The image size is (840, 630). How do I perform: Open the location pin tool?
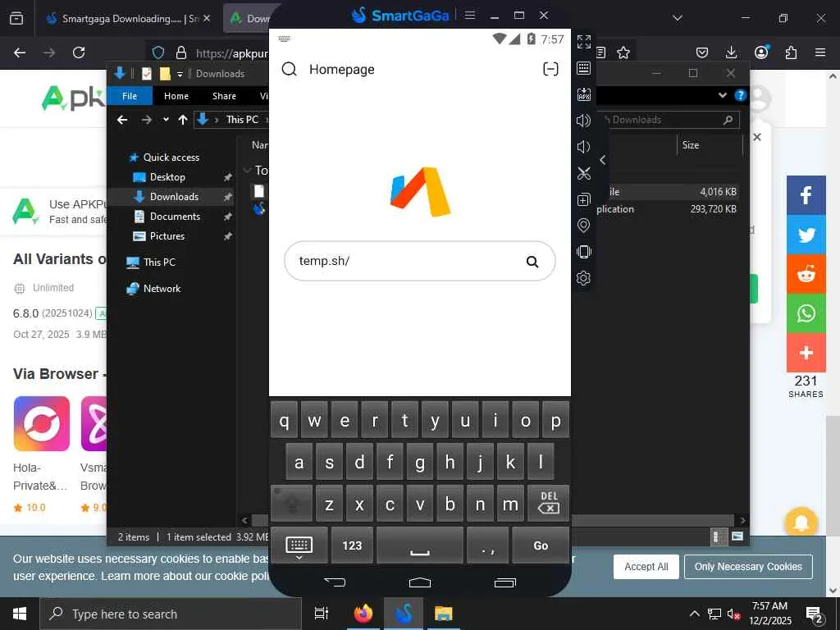(583, 226)
